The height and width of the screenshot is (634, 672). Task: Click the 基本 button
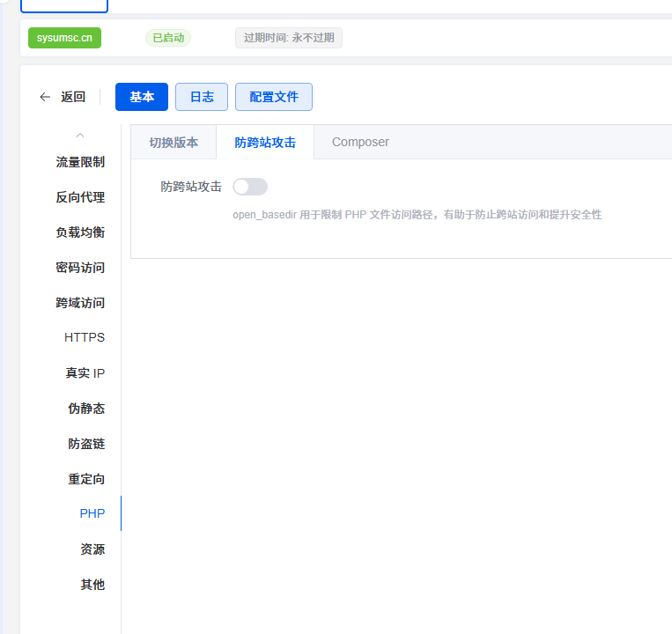[142, 97]
